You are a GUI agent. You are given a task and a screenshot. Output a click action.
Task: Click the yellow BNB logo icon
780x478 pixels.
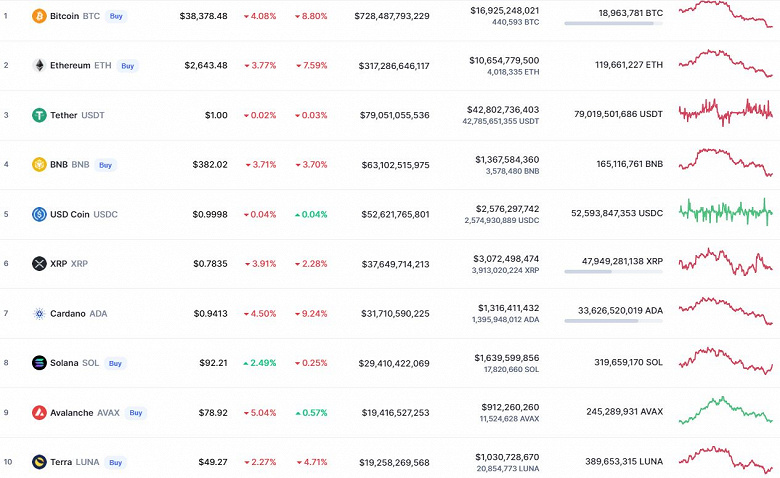pos(39,165)
